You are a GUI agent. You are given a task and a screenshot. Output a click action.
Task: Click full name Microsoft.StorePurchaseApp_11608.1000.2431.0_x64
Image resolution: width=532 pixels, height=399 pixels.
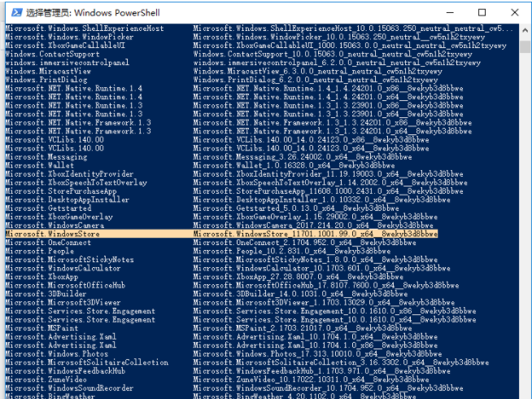[328, 191]
